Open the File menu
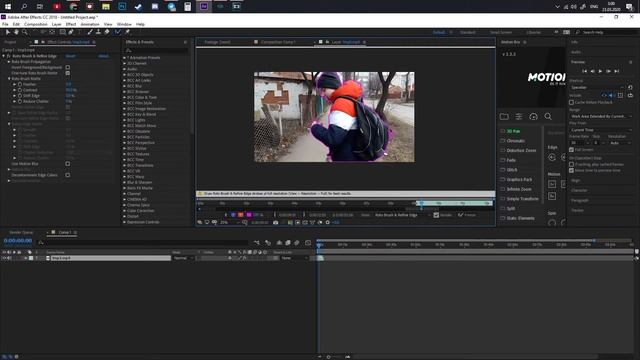 click(5, 24)
